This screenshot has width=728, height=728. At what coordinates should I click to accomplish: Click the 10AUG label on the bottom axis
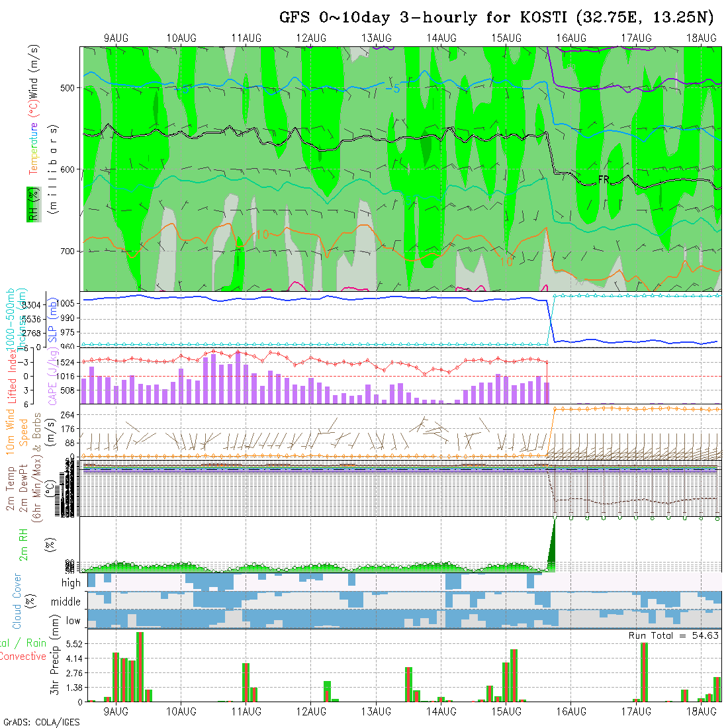pos(181,711)
